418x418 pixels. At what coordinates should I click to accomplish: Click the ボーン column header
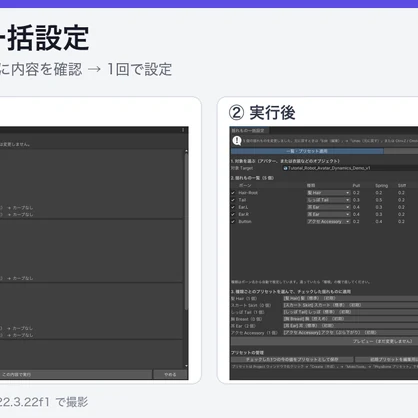pyautogui.click(x=245, y=186)
